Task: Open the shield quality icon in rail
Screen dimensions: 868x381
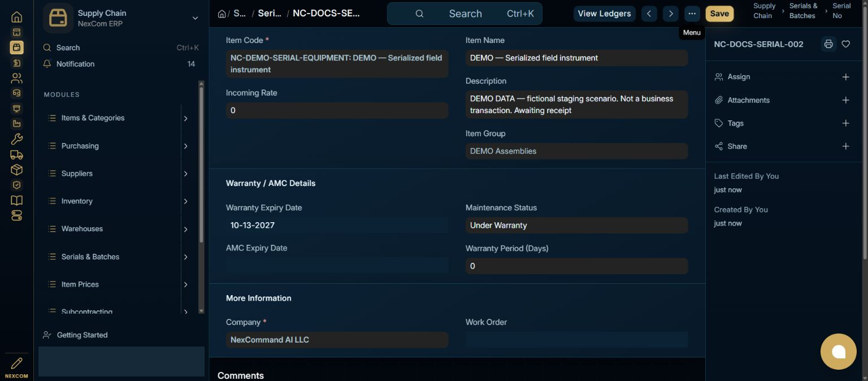Action: click(16, 185)
